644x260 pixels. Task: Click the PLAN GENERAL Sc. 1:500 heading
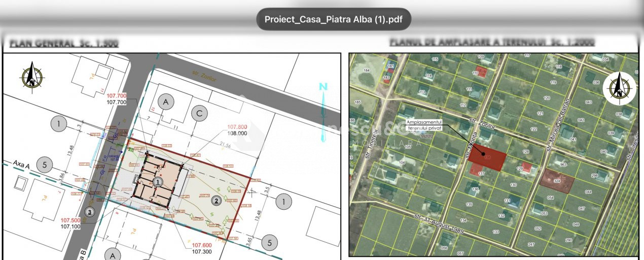click(64, 43)
